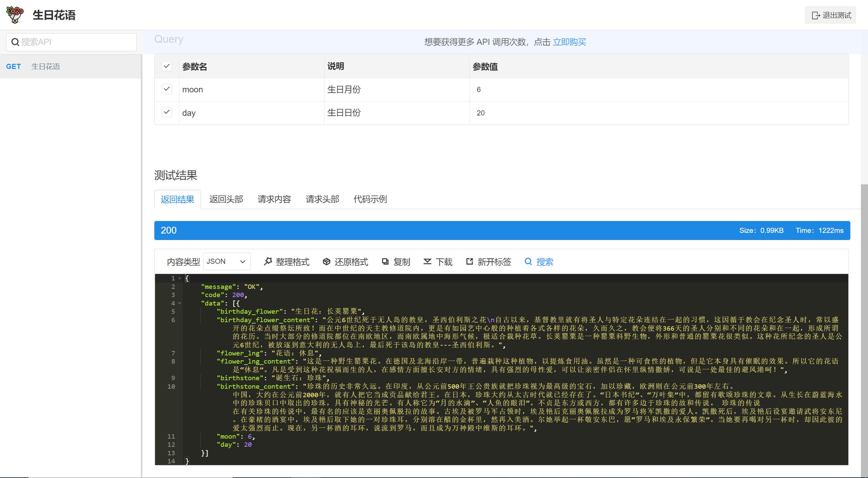Viewport: 868px width, 478px height.
Task: Uncheck the moon parameter checkbox
Action: 167,89
